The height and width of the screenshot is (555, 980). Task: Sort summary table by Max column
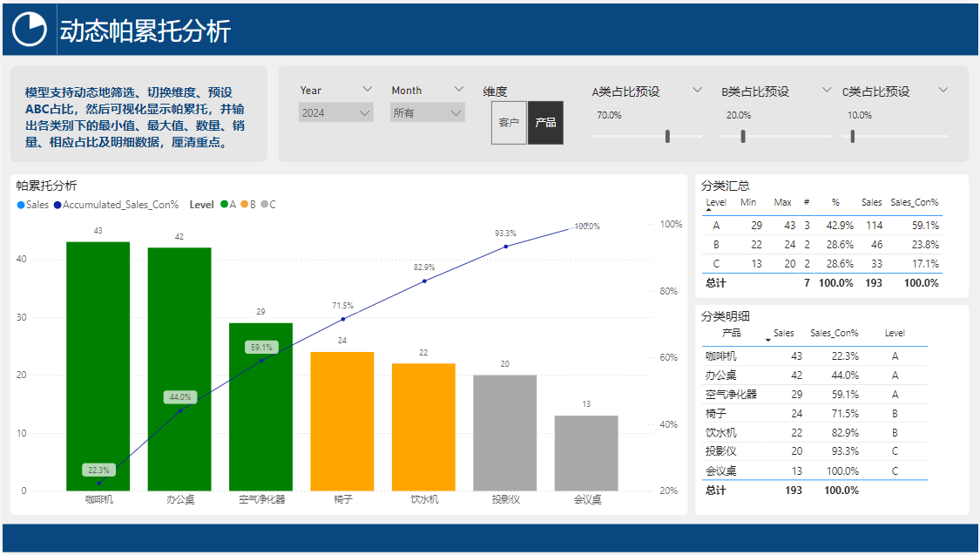coord(782,202)
